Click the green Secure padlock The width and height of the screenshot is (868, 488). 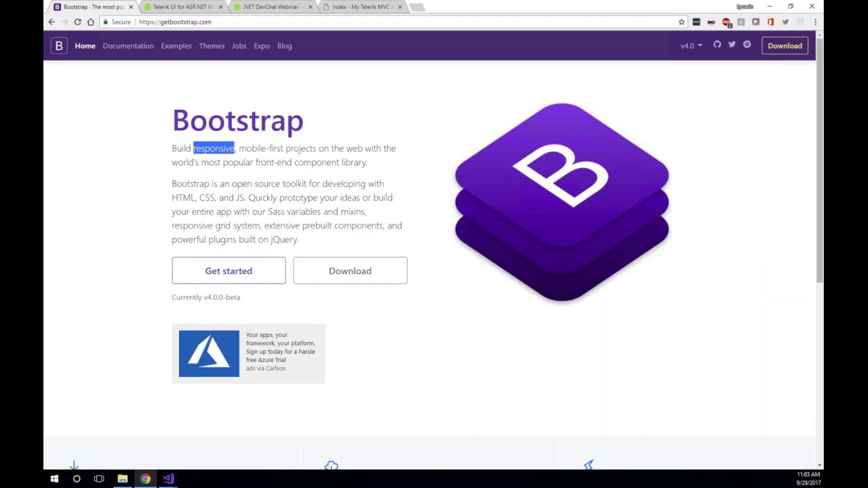(105, 22)
